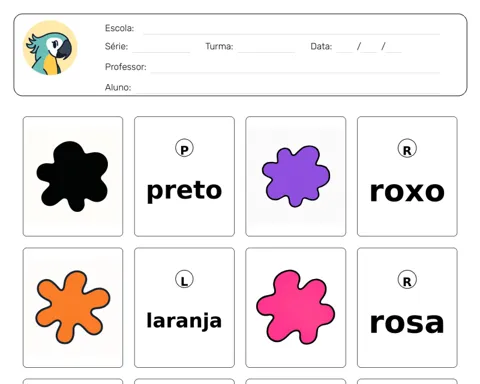
Task: Click the circled R above roxo
Action: point(407,149)
